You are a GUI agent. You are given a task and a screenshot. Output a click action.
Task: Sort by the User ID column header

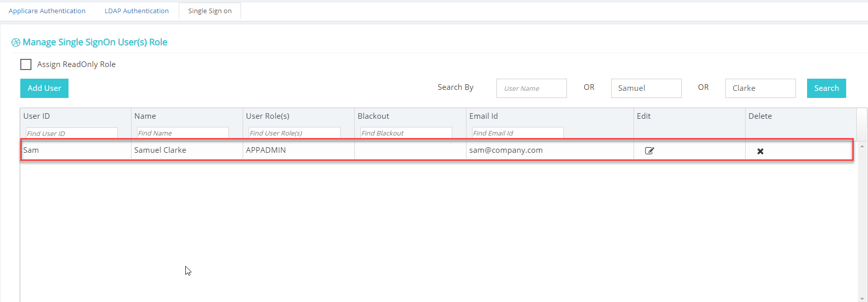(37, 116)
